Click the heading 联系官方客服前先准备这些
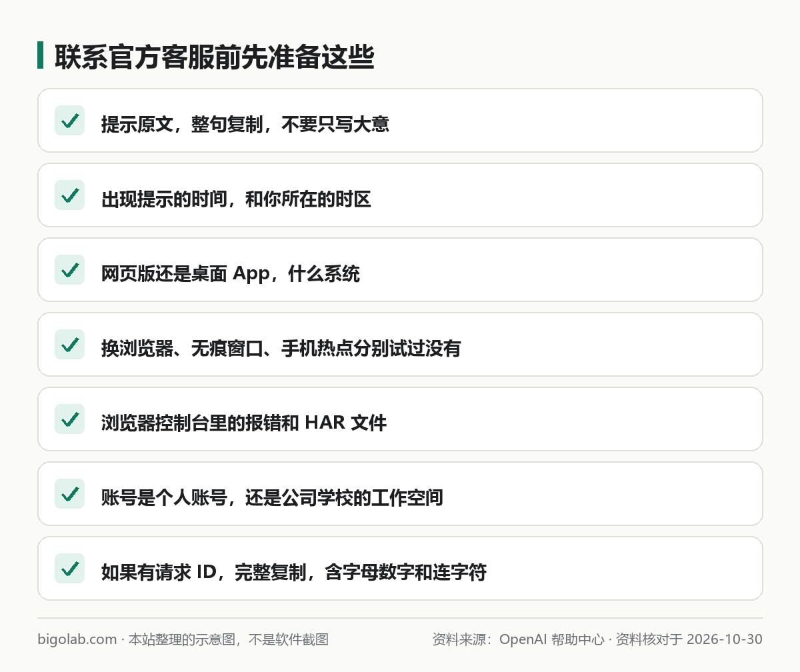The width and height of the screenshot is (800, 672). (x=214, y=57)
